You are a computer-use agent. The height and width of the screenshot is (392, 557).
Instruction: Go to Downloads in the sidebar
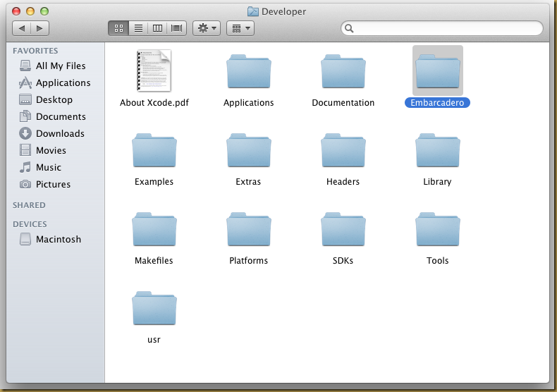tap(60, 133)
